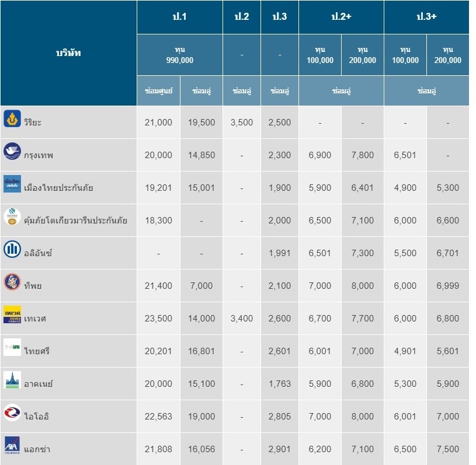Image resolution: width=476 pixels, height=465 pixels.
Task: Click the Thaisri logo
Action: (12, 347)
